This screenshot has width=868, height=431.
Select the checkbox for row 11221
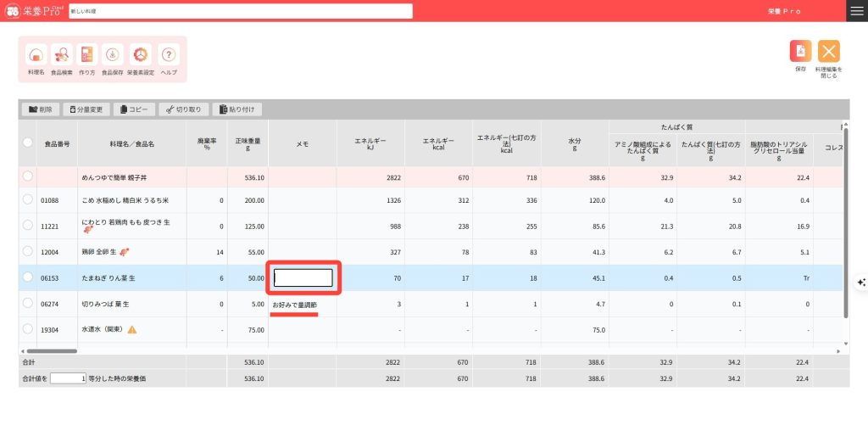tap(28, 225)
